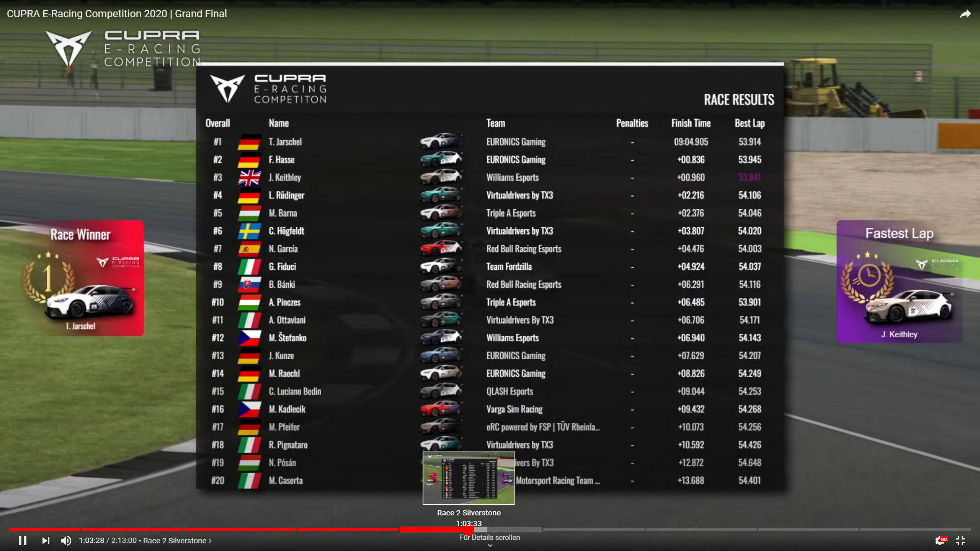Click the team Varga Sim Racing
980x551 pixels.
click(x=514, y=409)
